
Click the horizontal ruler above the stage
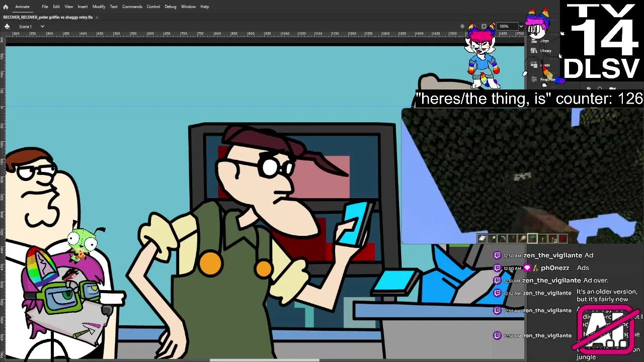point(264,34)
